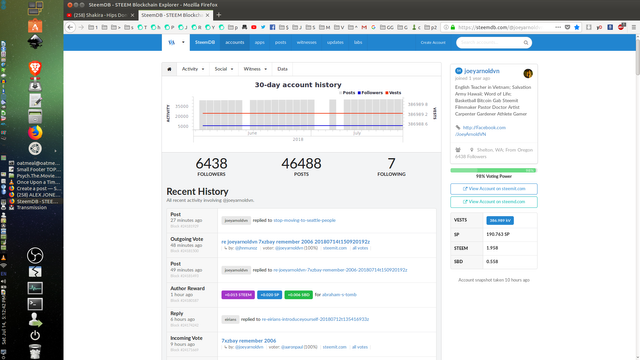
Task: Click joeyarnoldvn's avatar image
Action: coord(528,73)
